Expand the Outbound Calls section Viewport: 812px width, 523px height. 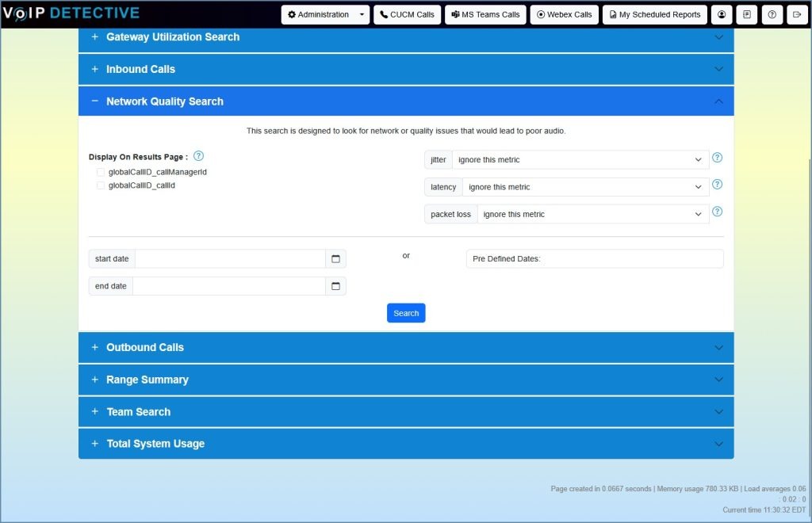point(406,347)
